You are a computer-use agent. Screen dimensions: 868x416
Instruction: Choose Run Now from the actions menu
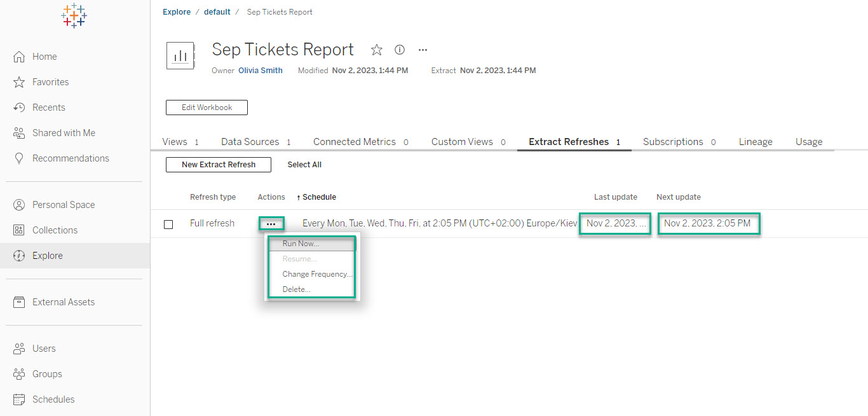(x=301, y=244)
